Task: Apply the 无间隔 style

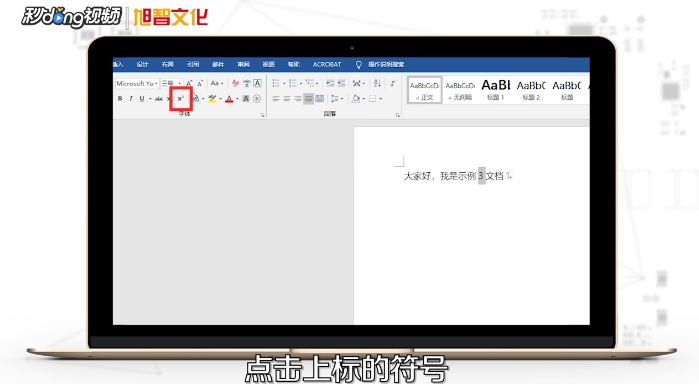Action: (460, 91)
